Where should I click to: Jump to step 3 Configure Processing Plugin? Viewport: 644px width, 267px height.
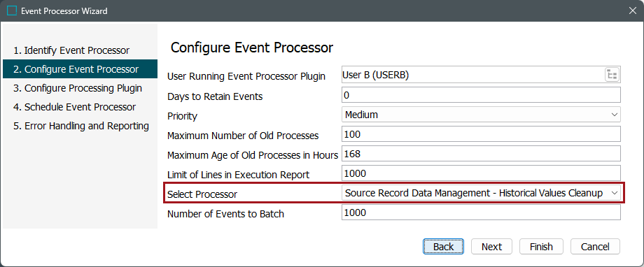pos(78,88)
